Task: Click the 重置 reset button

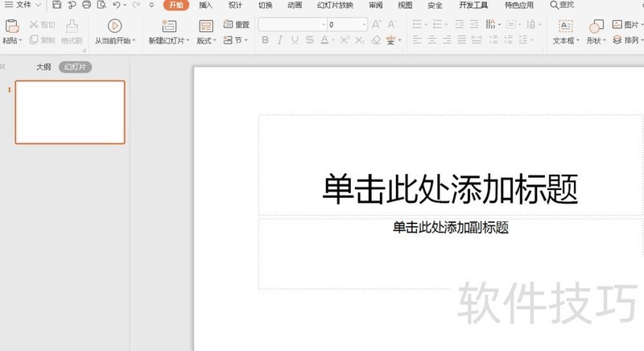Action: point(237,25)
